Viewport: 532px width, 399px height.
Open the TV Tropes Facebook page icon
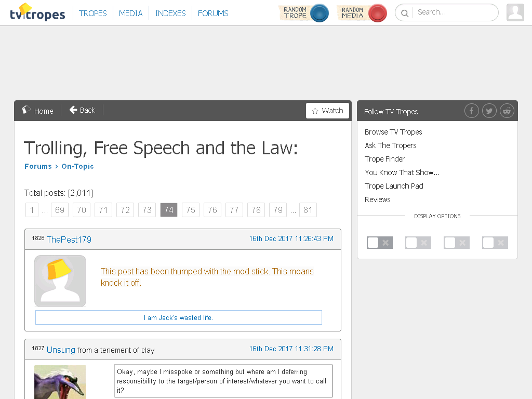tap(471, 111)
